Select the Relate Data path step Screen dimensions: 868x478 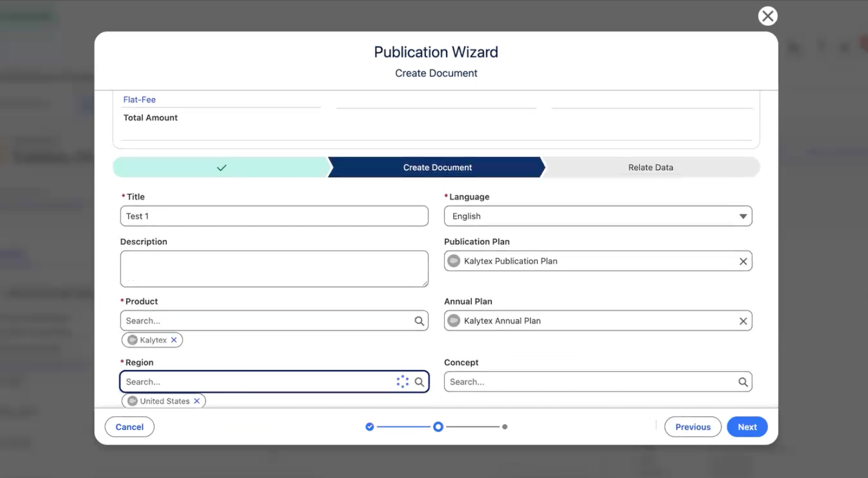651,167
